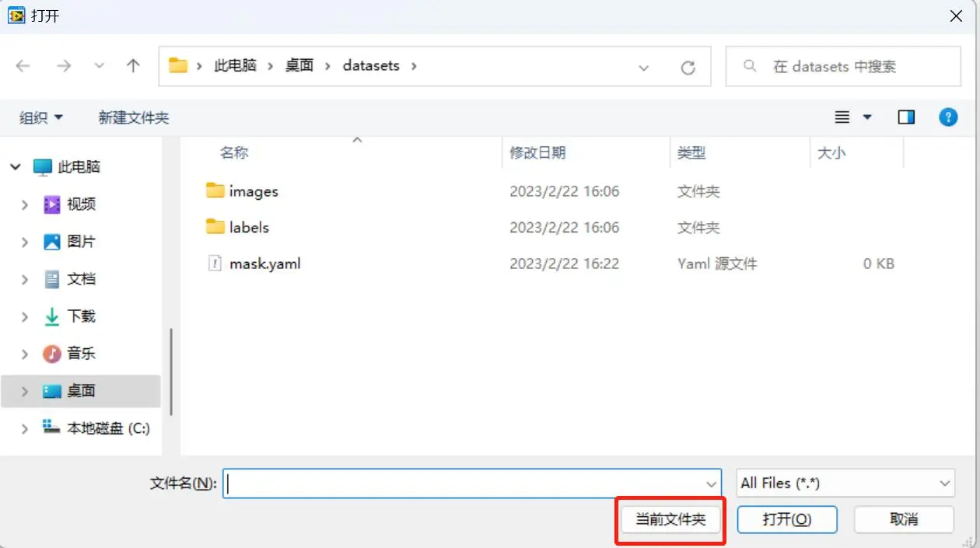
Task: Open the view layout options dropdown
Action: click(866, 117)
